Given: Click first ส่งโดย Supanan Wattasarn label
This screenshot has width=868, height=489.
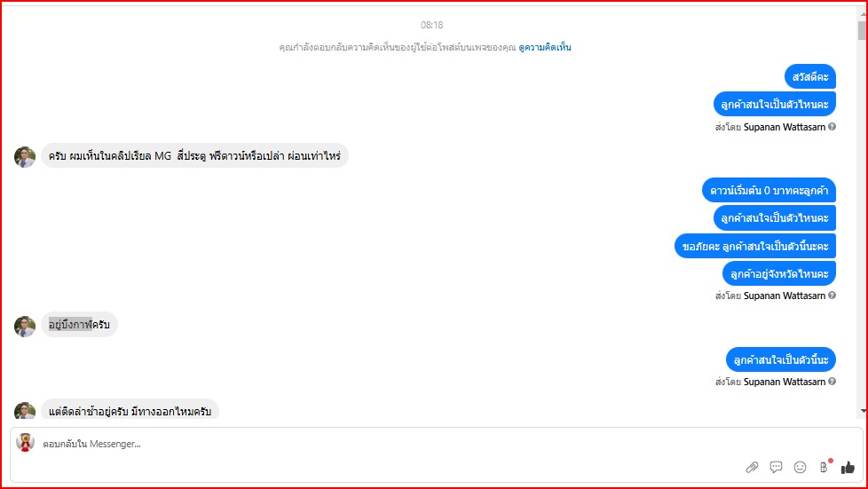Looking at the screenshot, I should click(x=770, y=127).
